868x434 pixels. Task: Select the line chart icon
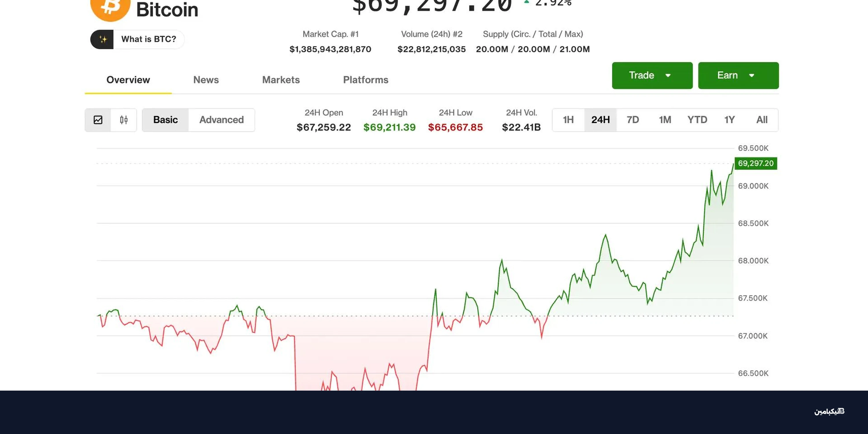pos(98,120)
